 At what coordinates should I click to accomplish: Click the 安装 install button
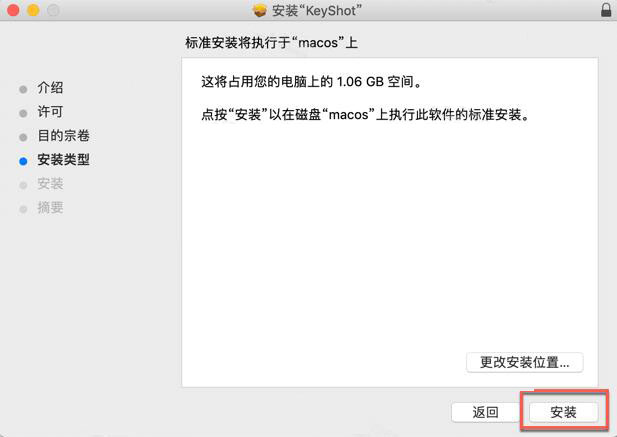563,412
